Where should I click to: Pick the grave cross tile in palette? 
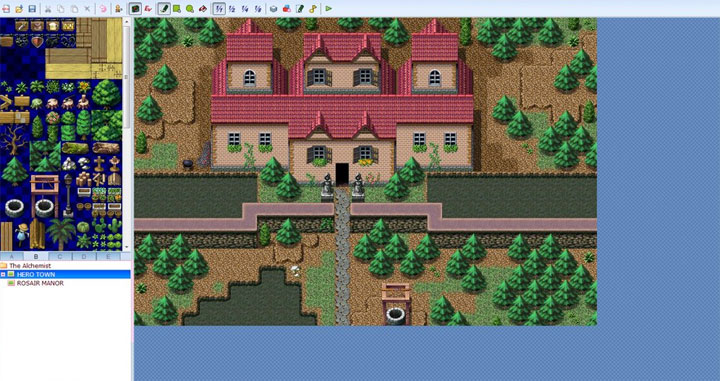[x=99, y=163]
